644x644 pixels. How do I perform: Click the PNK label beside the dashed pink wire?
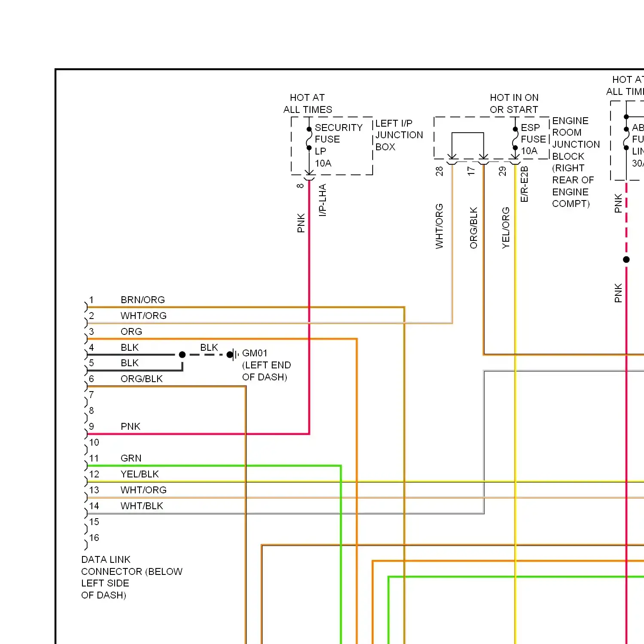coord(618,204)
